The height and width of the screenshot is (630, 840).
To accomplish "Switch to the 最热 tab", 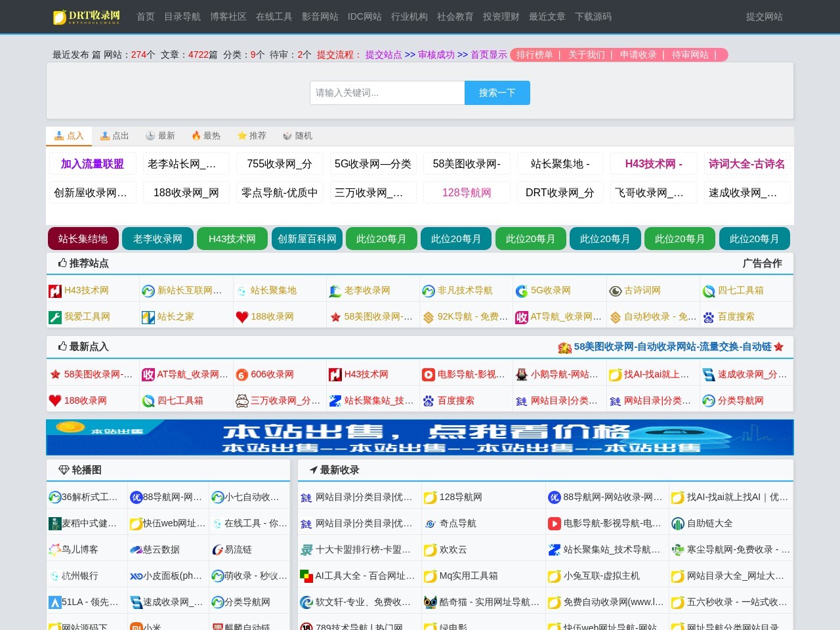I will pyautogui.click(x=206, y=136).
